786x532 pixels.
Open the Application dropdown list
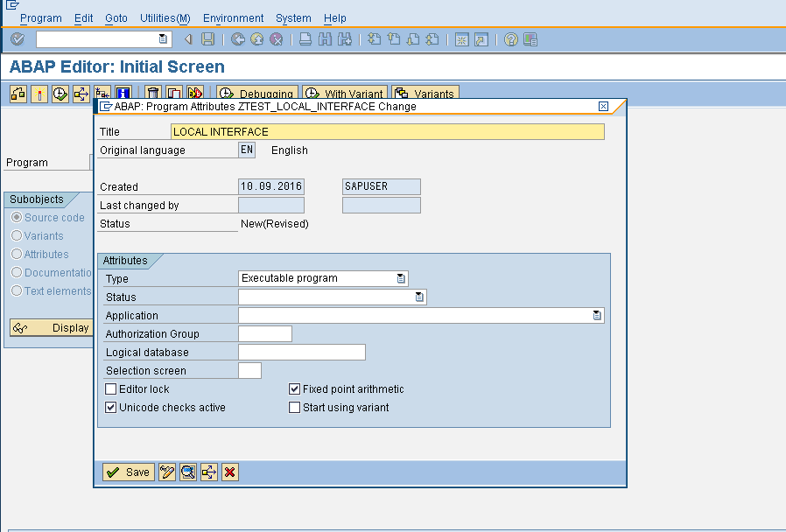pos(596,314)
